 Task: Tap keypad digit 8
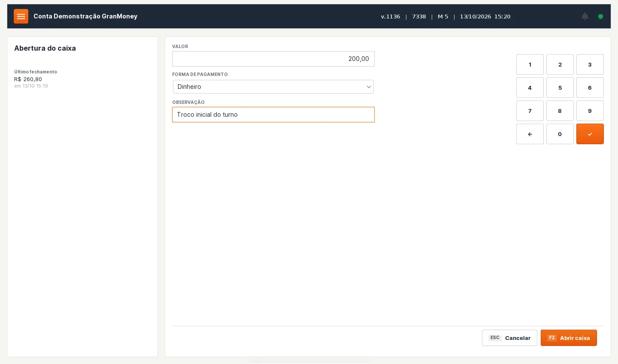tap(560, 111)
